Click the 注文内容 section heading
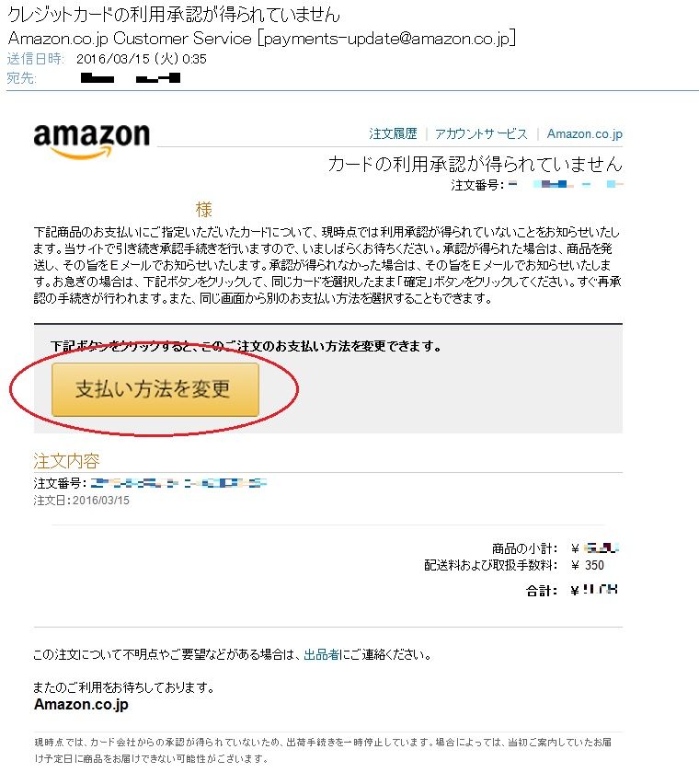This screenshot has height=784, width=699. click(x=66, y=460)
